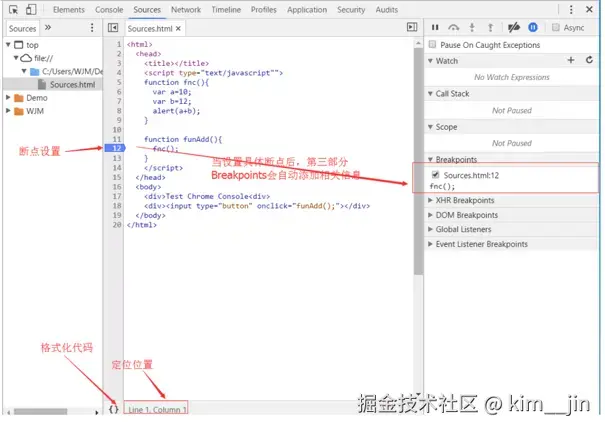The image size is (605, 430).
Task: Open the navigator pane three-dot menu
Action: click(x=92, y=28)
